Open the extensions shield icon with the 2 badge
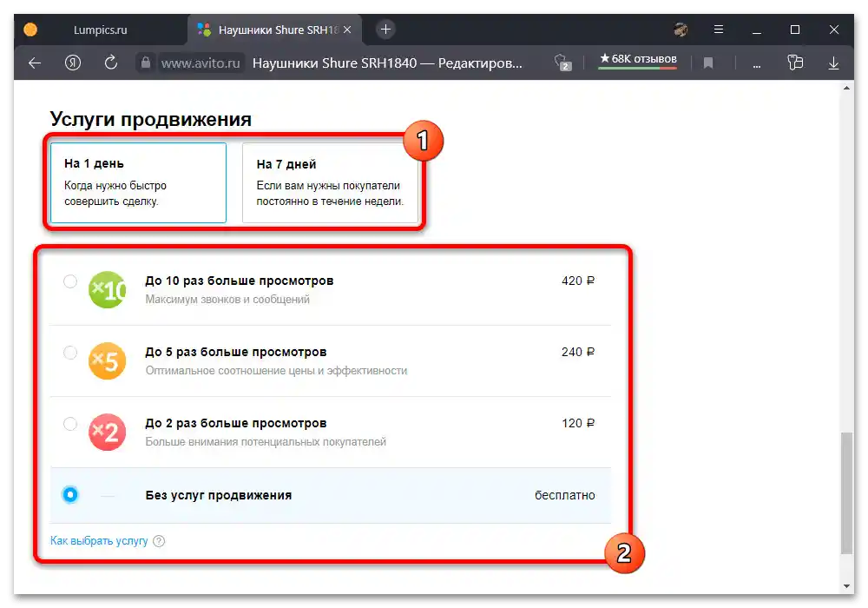Screen dimensions: 868x608 coord(562,63)
